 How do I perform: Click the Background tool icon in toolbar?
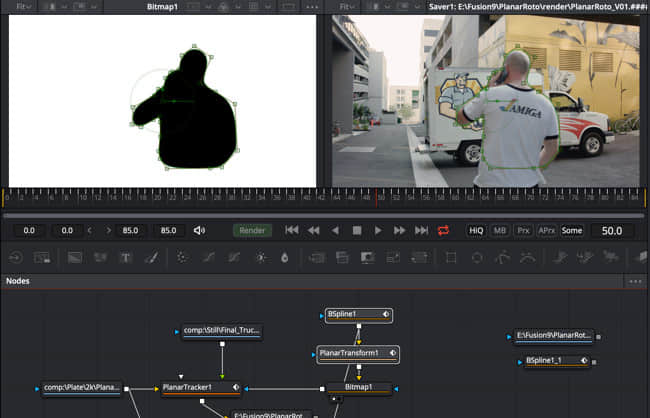pos(74,257)
